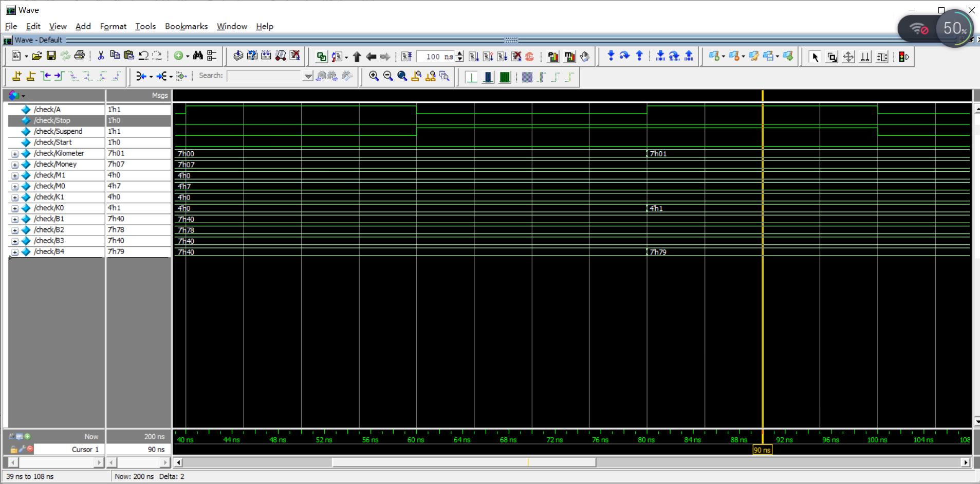Click the Zoom Full icon
The width and height of the screenshot is (980, 484).
pos(402,76)
